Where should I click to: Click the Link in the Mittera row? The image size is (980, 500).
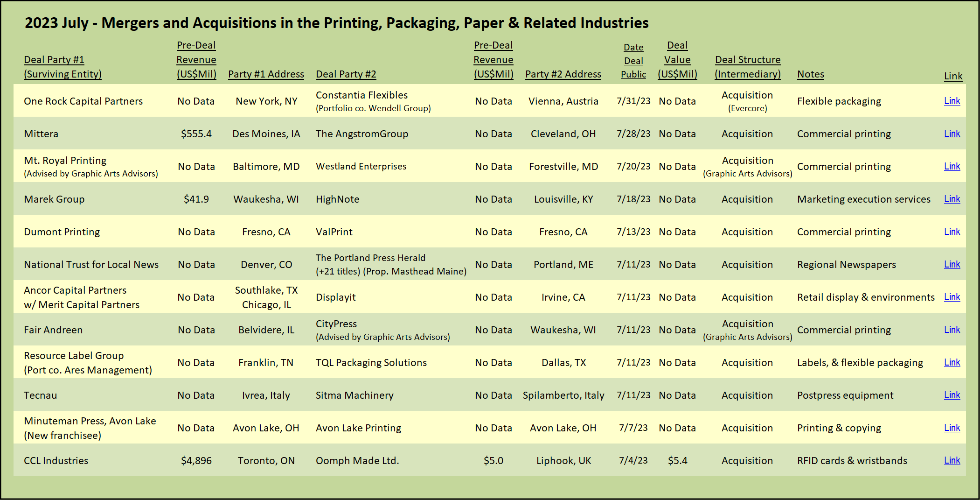click(x=952, y=134)
